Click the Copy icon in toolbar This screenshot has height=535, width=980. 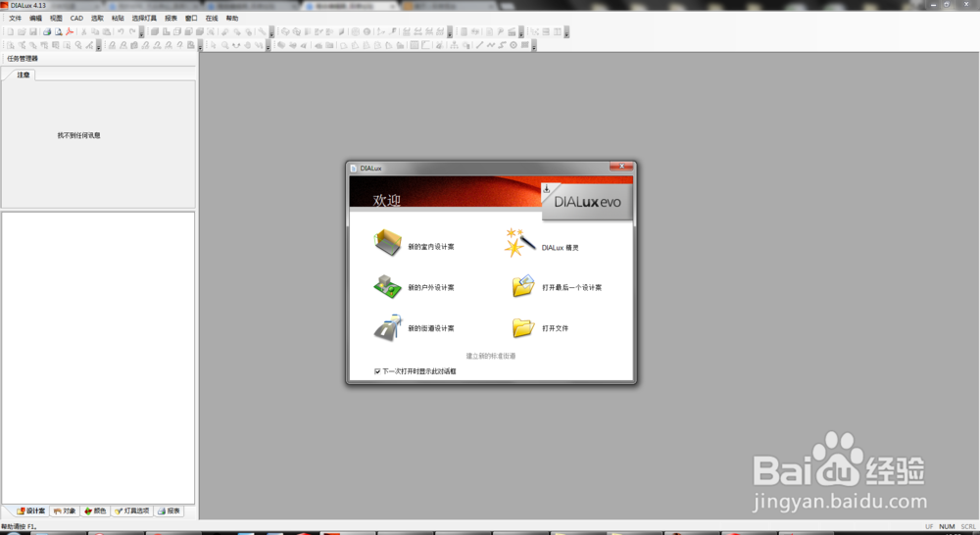tap(95, 32)
